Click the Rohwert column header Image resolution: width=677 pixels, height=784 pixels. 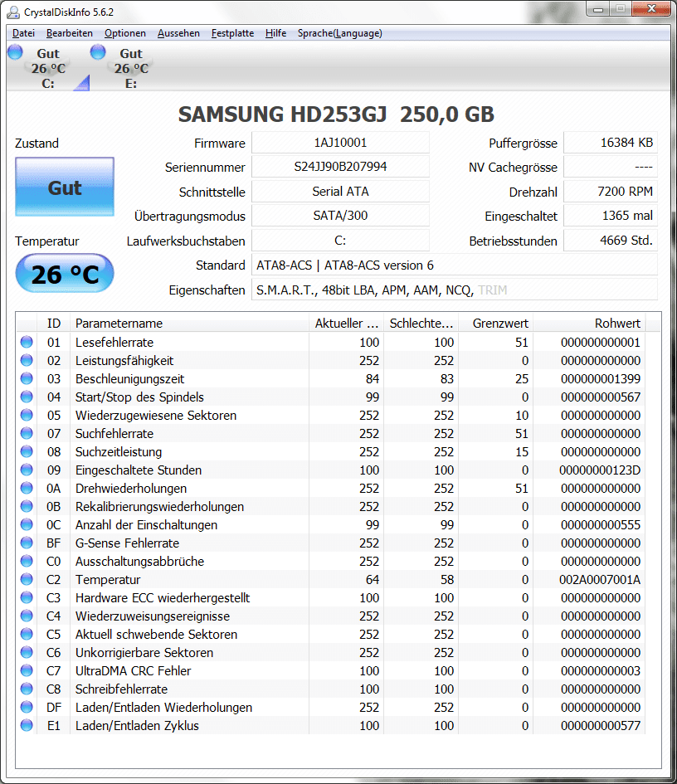tap(589, 324)
